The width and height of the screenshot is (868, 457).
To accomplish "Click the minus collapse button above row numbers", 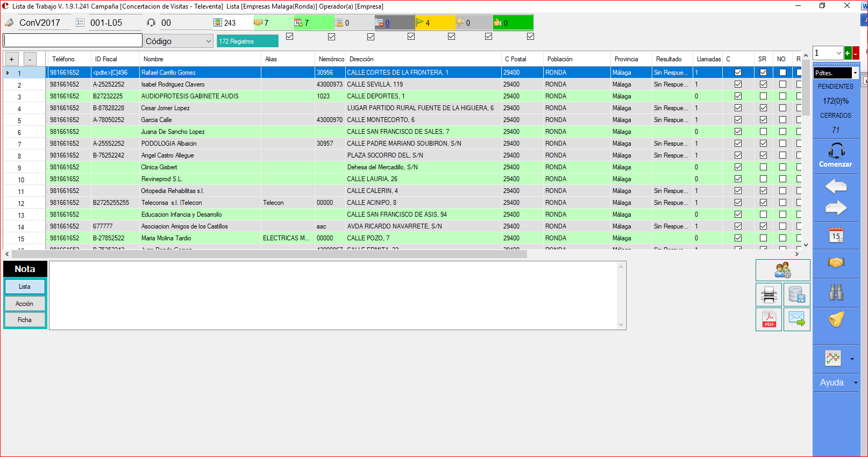I will [x=30, y=59].
